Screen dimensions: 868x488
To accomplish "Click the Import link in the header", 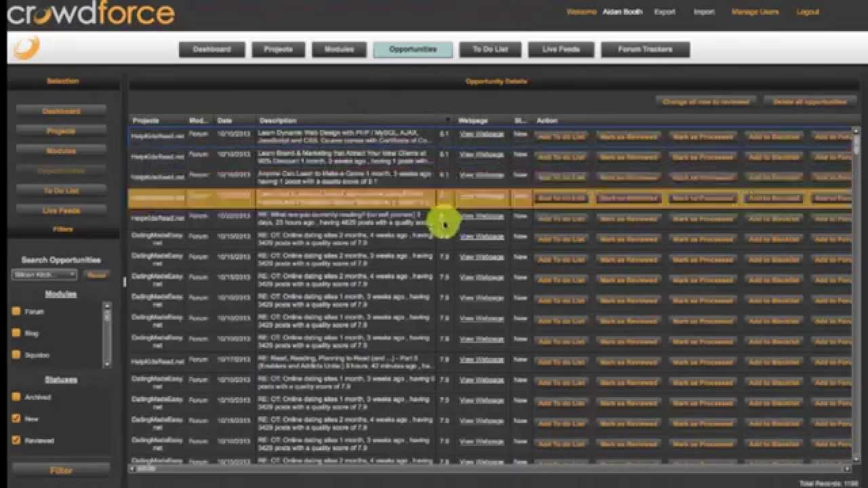I will tap(704, 12).
